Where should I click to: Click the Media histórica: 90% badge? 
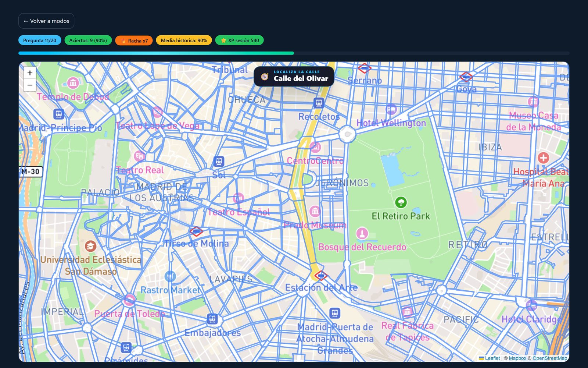pos(184,40)
